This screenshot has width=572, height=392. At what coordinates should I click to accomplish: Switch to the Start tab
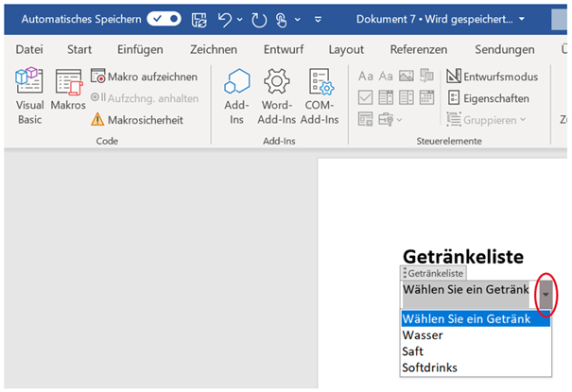[79, 49]
